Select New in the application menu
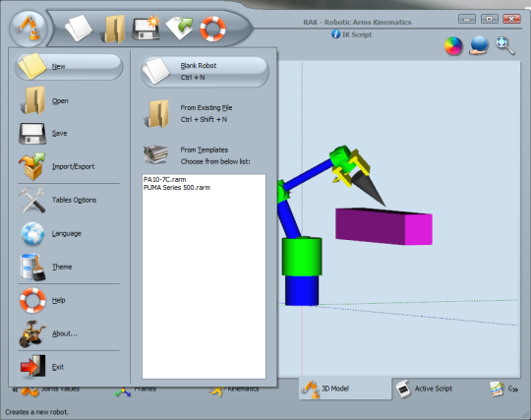 click(69, 66)
